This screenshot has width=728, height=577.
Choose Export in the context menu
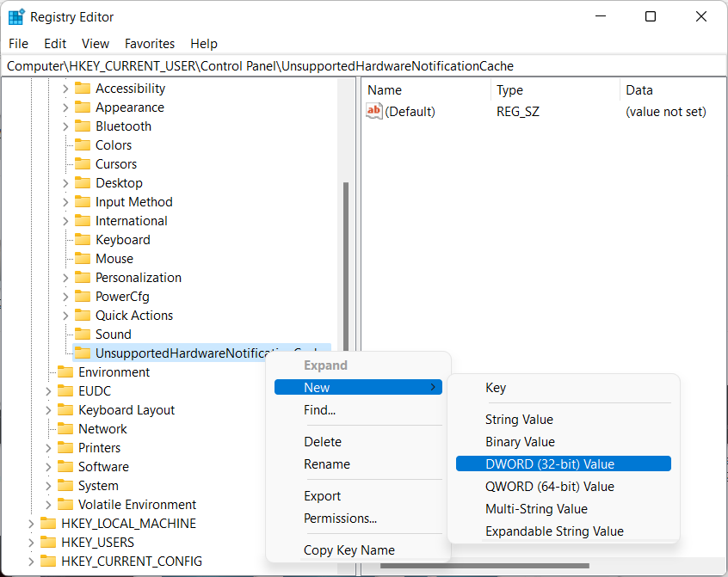358,496
